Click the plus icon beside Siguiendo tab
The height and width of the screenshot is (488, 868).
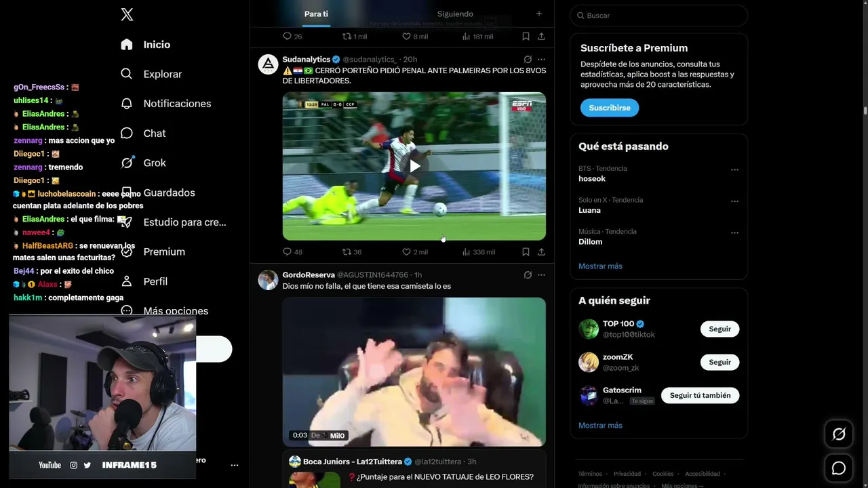click(x=539, y=14)
